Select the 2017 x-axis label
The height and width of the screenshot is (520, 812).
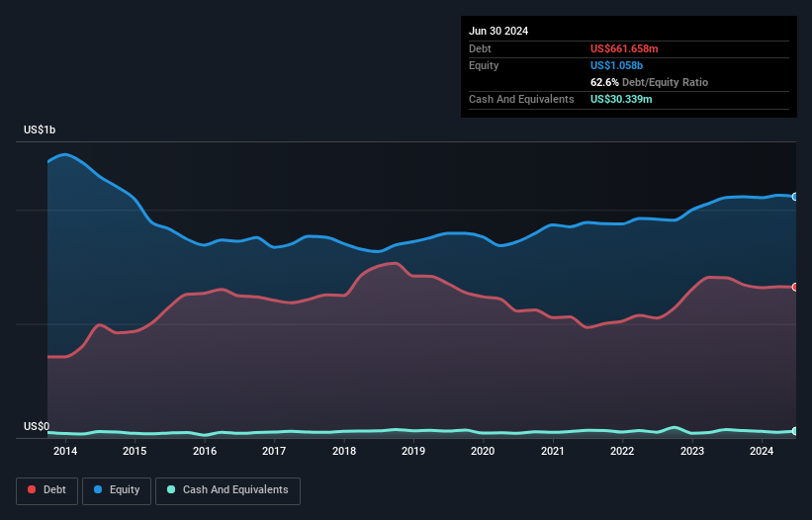click(274, 451)
